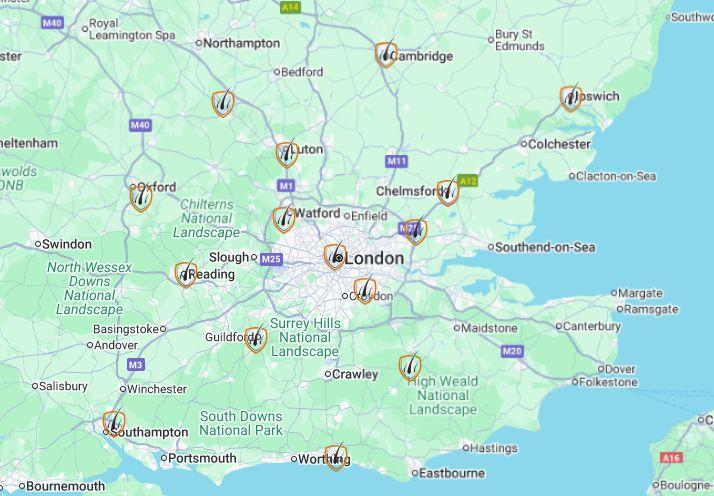Click the hair clinic marker at Cambridge
The width and height of the screenshot is (714, 496).
point(386,54)
